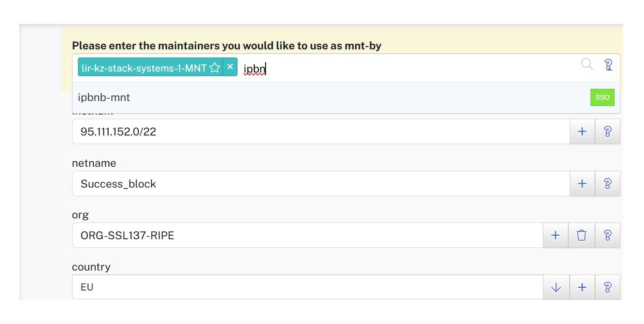Viewport: 644px width, 324px height.
Task: Add another attribute below inetnum with plus icon
Action: (x=581, y=131)
